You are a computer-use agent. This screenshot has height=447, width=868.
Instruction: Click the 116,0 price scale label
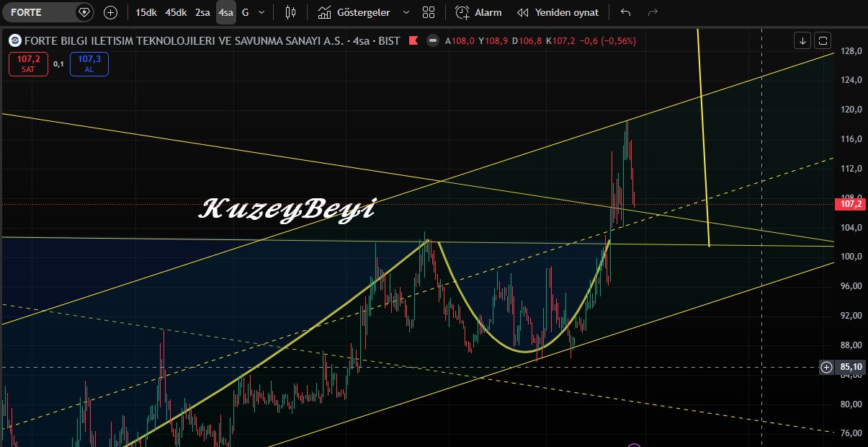851,138
